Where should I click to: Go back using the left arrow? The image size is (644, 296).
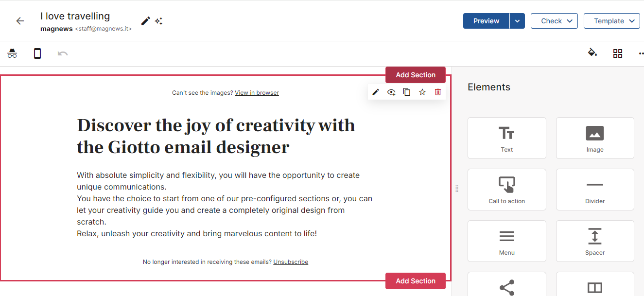point(20,21)
